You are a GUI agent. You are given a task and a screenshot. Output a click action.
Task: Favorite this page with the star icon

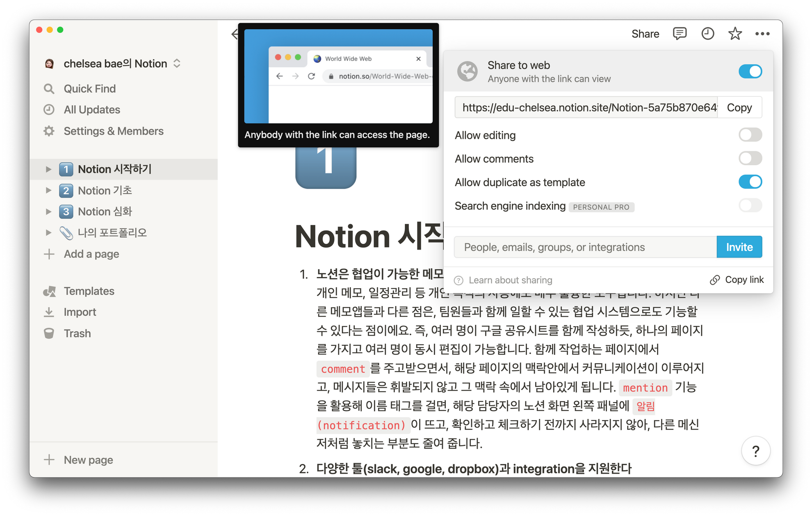point(735,34)
